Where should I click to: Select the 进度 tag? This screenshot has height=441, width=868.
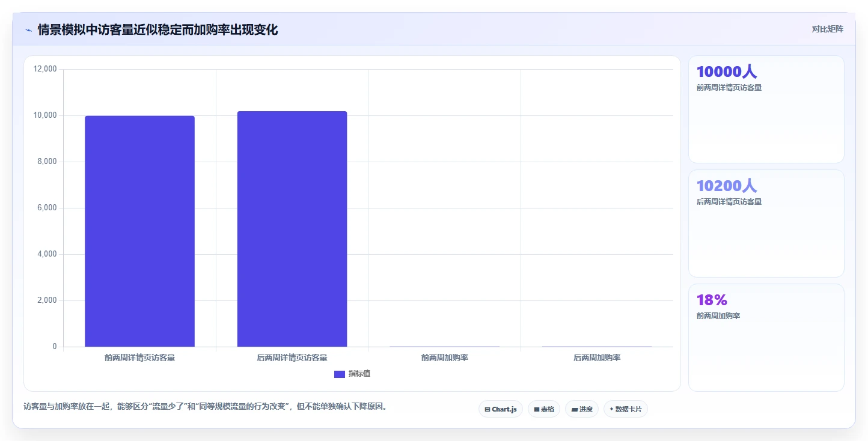(582, 409)
